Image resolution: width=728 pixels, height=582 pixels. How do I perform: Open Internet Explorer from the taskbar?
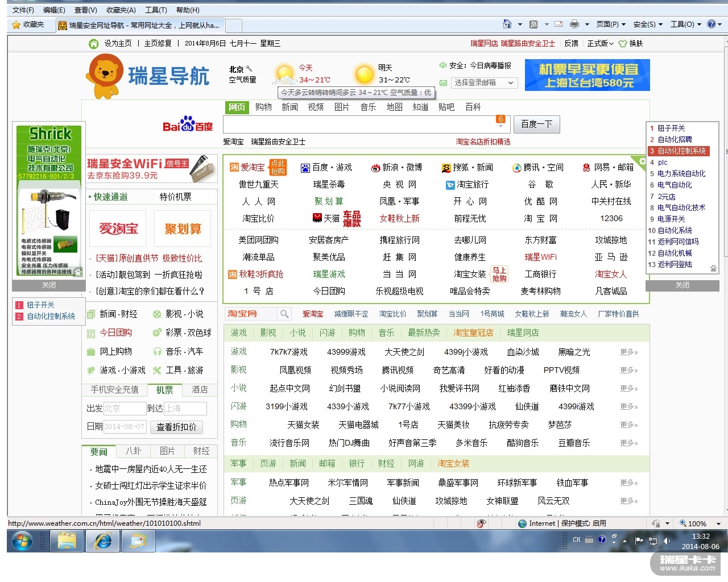[103, 541]
